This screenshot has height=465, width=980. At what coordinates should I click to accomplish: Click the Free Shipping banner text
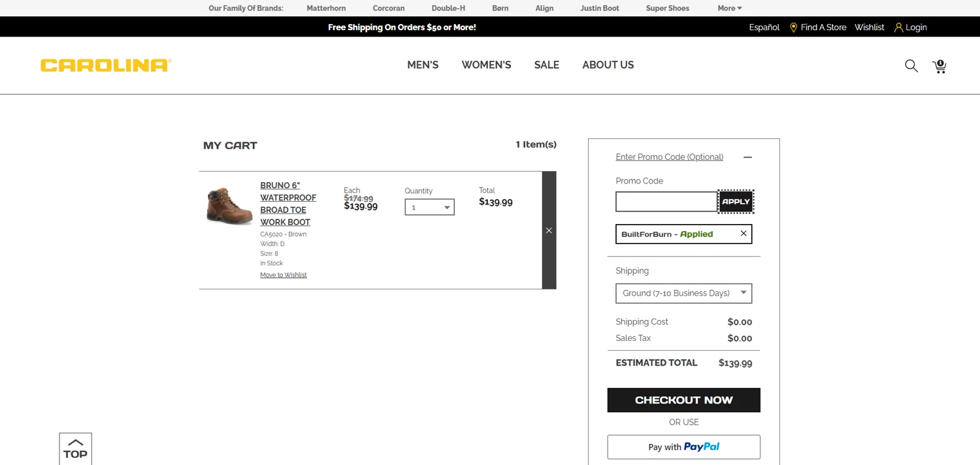coord(402,27)
